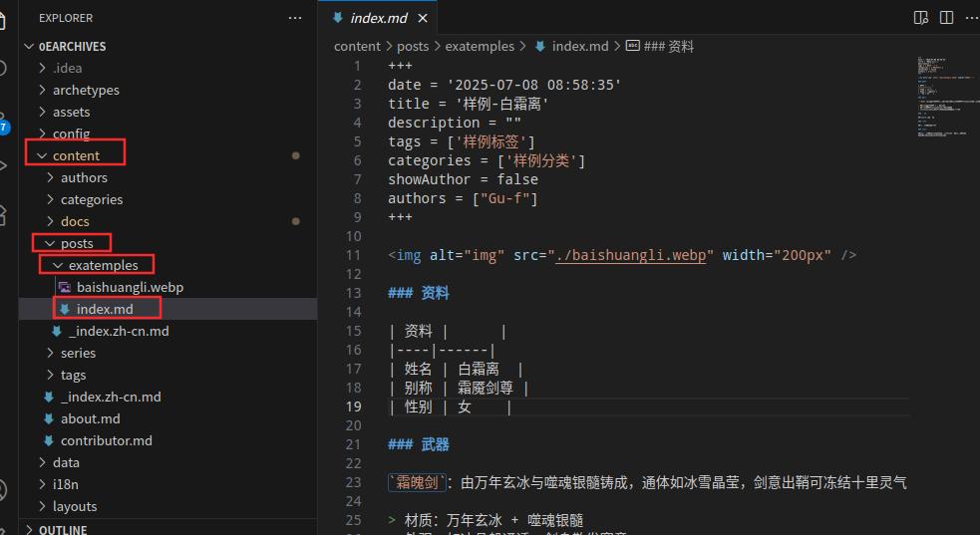This screenshot has width=980, height=535.
Task: Place cursor on title = '样例-白霜离' line
Action: tap(469, 104)
